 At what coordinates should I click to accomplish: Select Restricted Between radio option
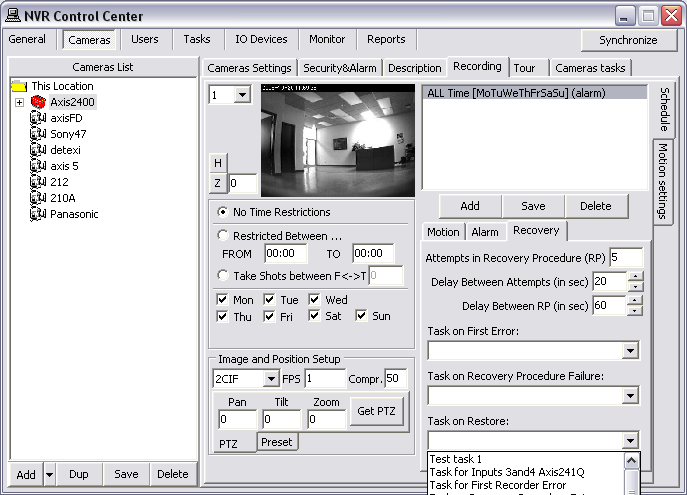223,236
